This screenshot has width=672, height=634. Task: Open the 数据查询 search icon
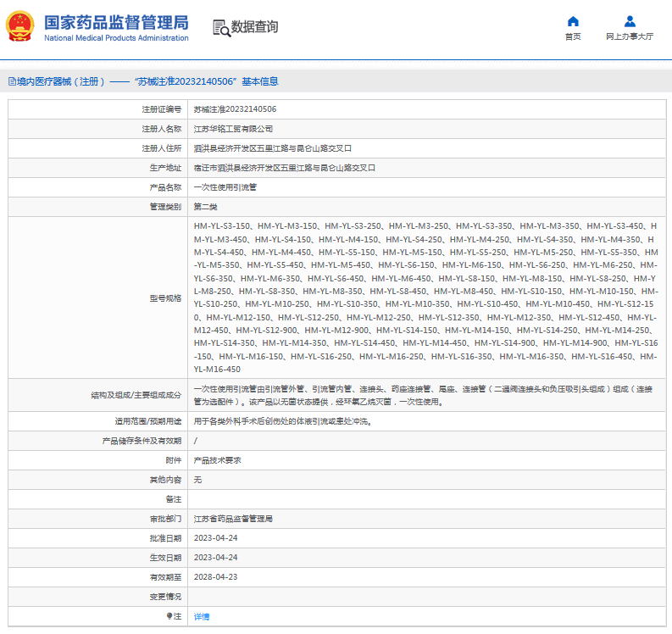[221, 28]
